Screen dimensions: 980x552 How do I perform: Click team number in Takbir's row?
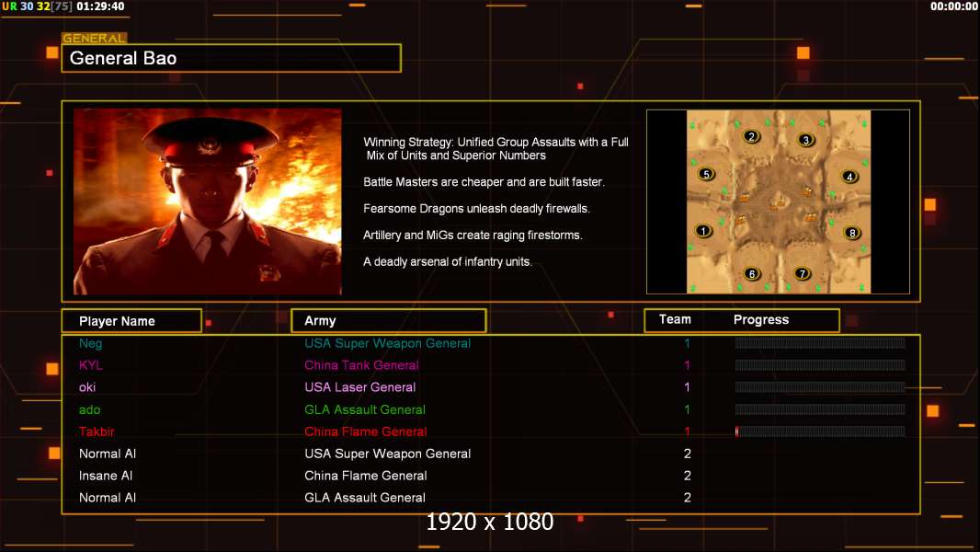(x=687, y=431)
